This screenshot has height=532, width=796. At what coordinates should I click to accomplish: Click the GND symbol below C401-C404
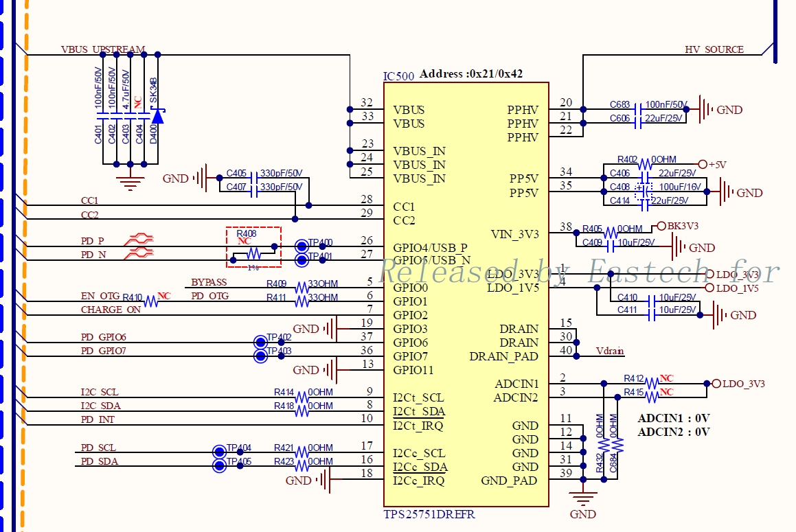pos(130,182)
